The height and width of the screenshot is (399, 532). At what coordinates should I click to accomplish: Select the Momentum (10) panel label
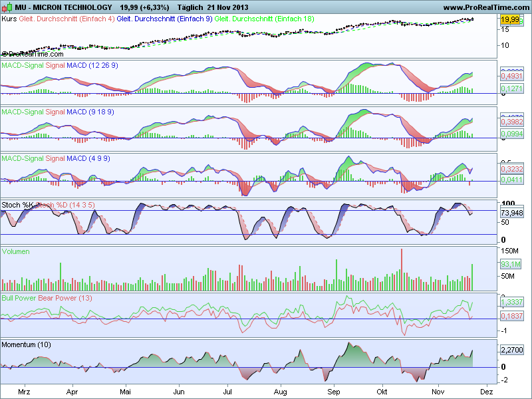26,344
